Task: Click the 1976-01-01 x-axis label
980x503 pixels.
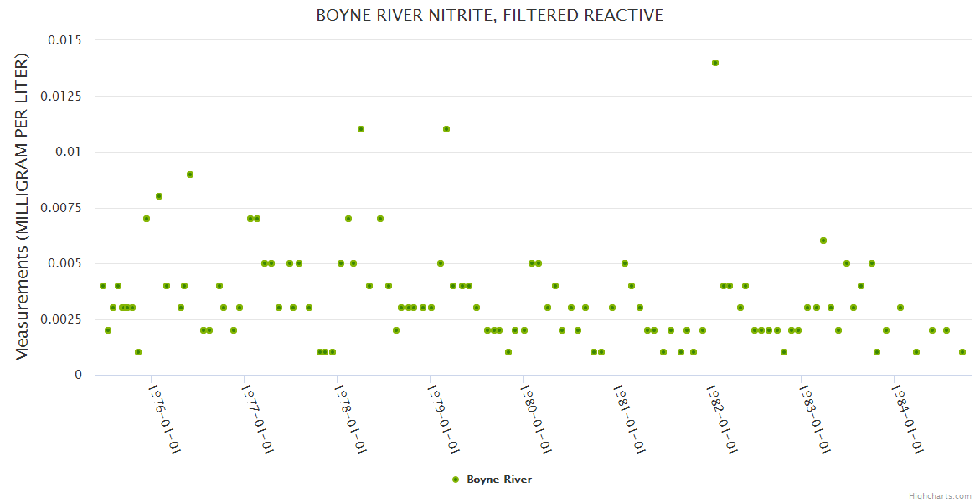Action: (165, 418)
